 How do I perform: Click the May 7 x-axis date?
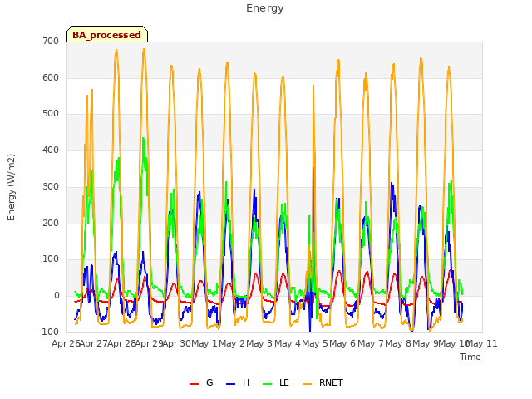[371, 343]
